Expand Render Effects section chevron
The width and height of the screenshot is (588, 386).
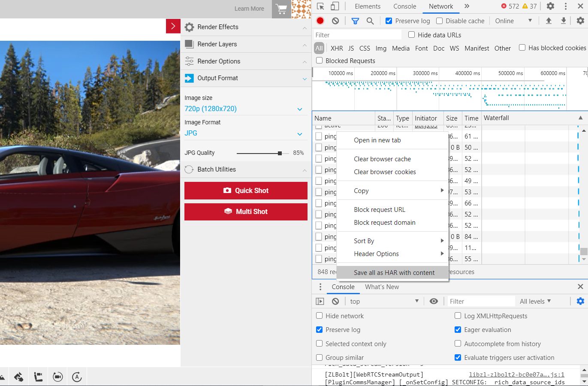(x=305, y=28)
